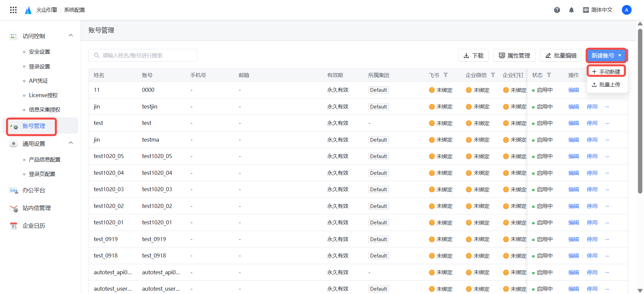Open 安全设置 in the sidebar
This screenshot has height=294, width=644.
(x=39, y=52)
